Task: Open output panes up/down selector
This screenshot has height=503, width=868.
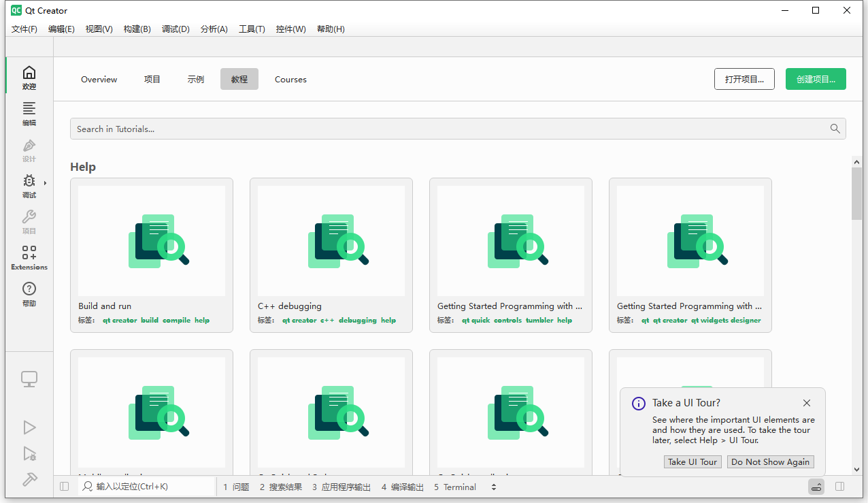Action: (494, 487)
